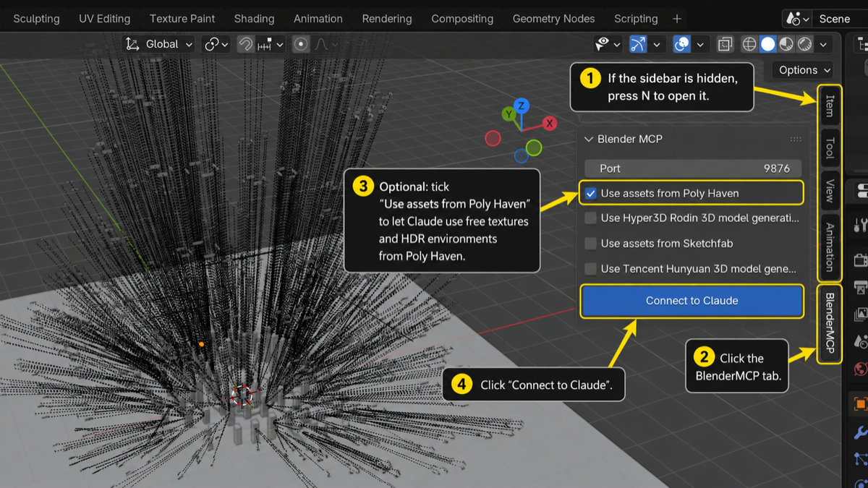Toggle X-ray mode

click(725, 44)
